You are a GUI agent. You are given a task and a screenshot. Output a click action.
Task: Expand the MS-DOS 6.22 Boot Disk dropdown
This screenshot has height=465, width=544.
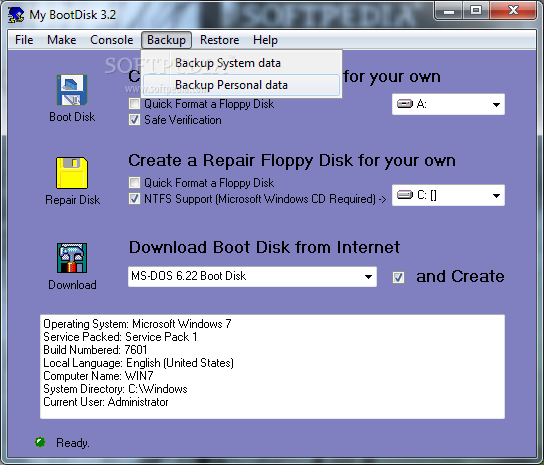point(368,277)
